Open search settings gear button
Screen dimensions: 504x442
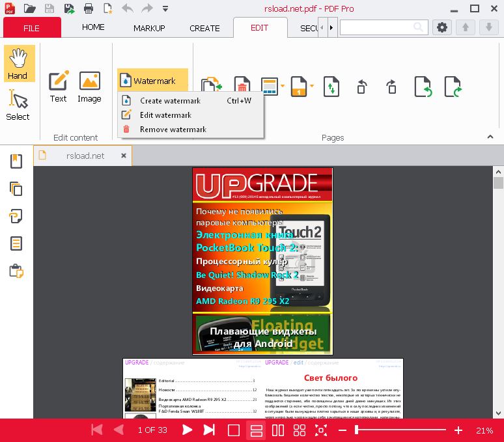pos(442,27)
